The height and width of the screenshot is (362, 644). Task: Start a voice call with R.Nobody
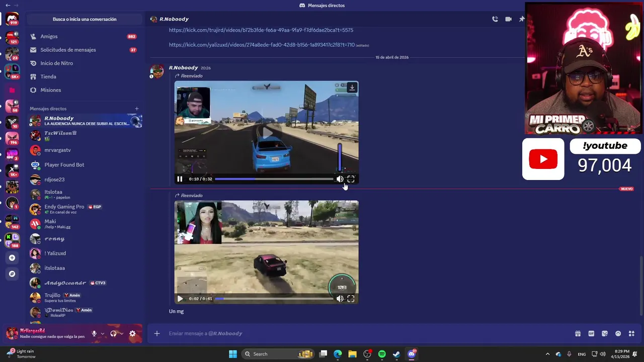[x=495, y=19]
